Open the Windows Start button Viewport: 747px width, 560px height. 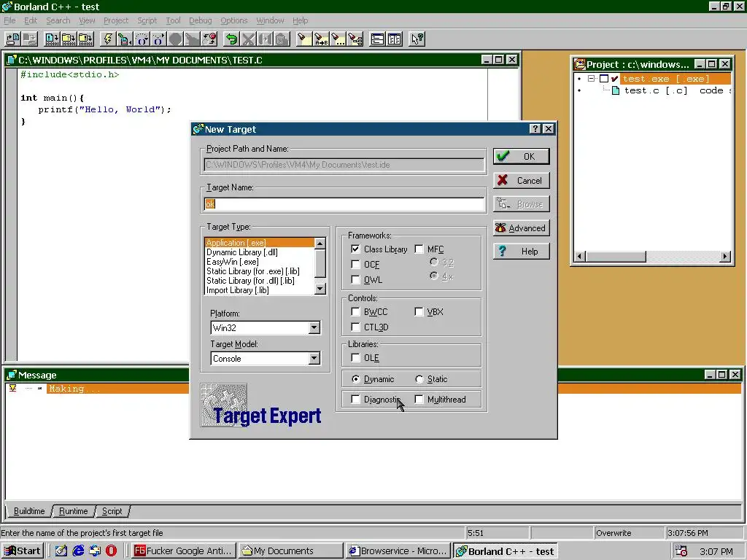point(23,551)
